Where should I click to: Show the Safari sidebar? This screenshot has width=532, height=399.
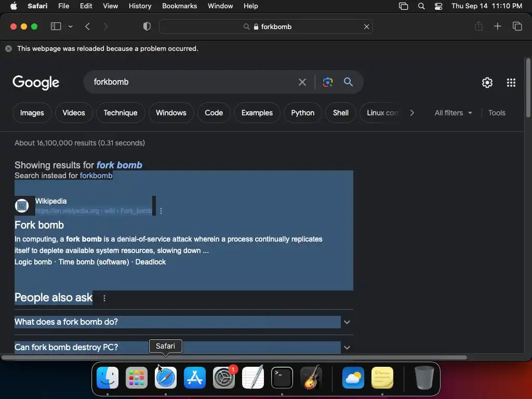pos(56,26)
